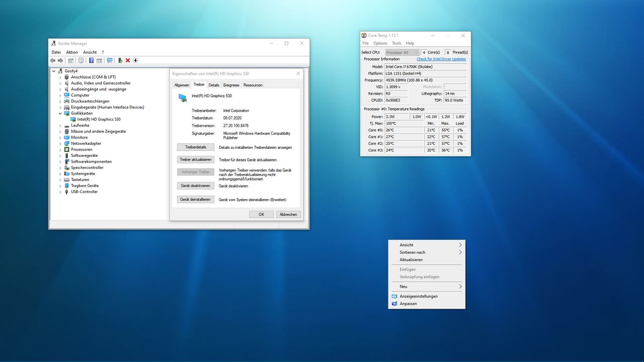Switch to the Allgemein tab

point(182,85)
